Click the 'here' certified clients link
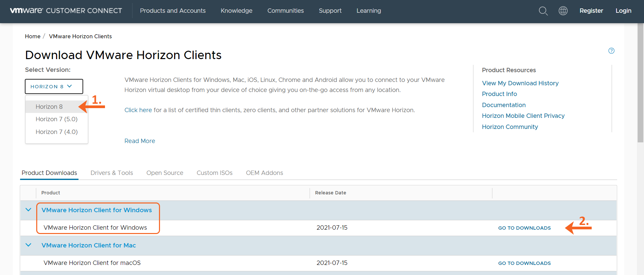This screenshot has height=275, width=644. (146, 110)
